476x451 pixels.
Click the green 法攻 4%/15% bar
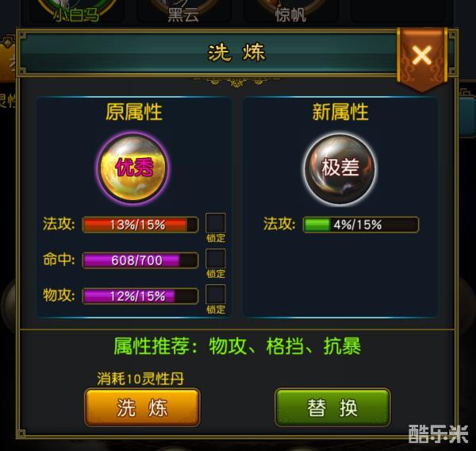tap(361, 225)
